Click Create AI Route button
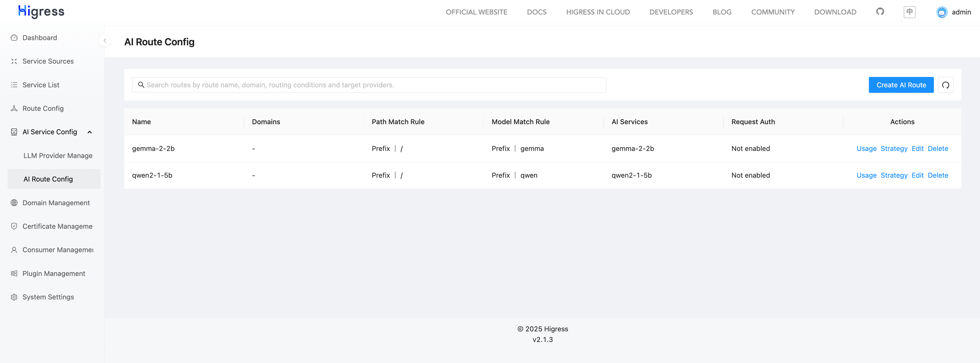The image size is (980, 363). (901, 85)
